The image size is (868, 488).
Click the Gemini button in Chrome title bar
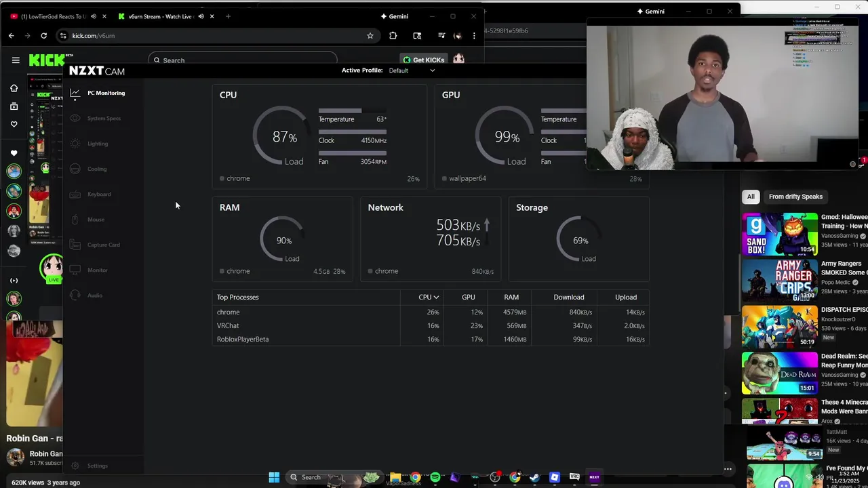coord(395,16)
